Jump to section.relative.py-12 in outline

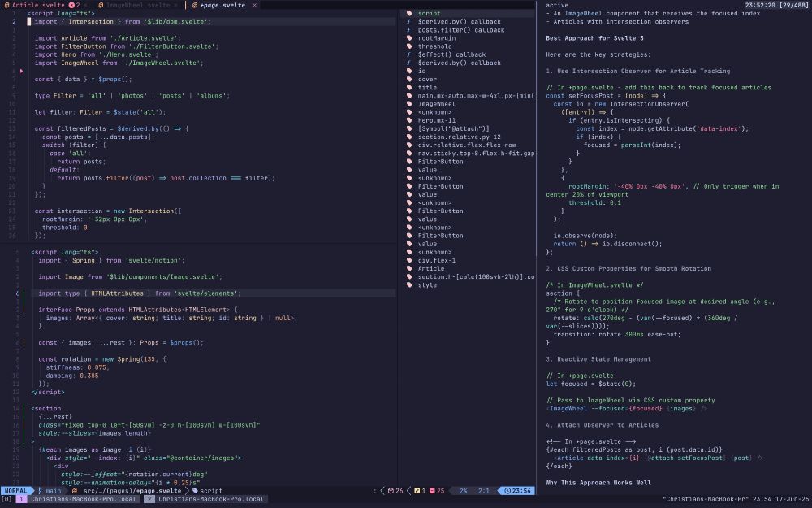[460, 137]
